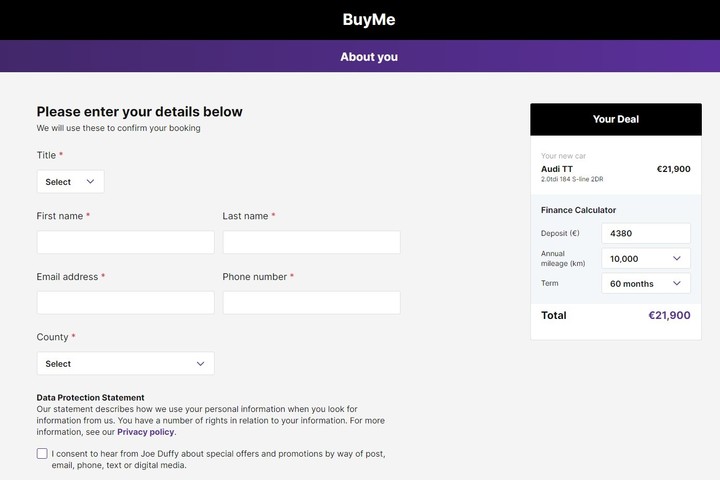Viewport: 720px width, 480px height.
Task: Expand the Term 60 months dropdown
Action: click(645, 284)
